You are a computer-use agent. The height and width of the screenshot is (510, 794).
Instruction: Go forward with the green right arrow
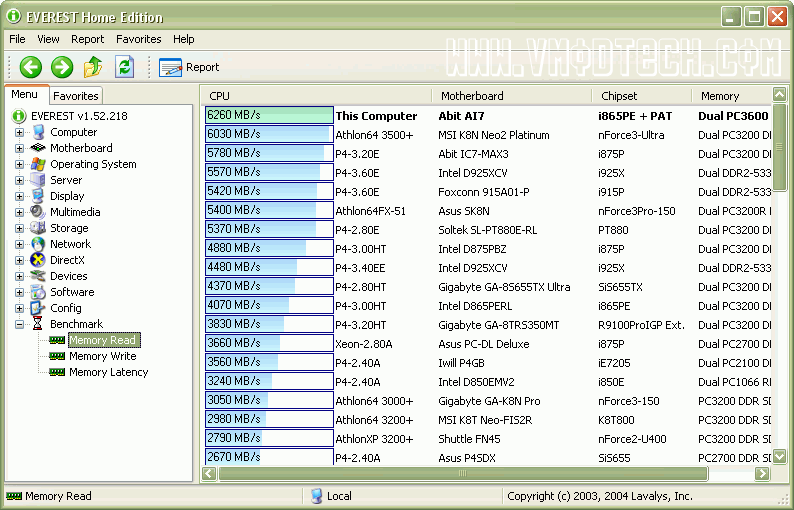(62, 67)
